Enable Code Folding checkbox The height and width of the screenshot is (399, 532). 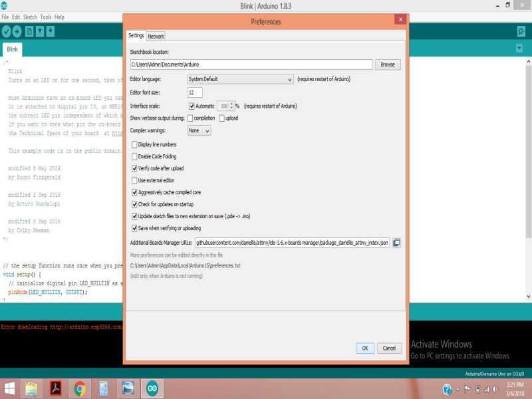134,156
